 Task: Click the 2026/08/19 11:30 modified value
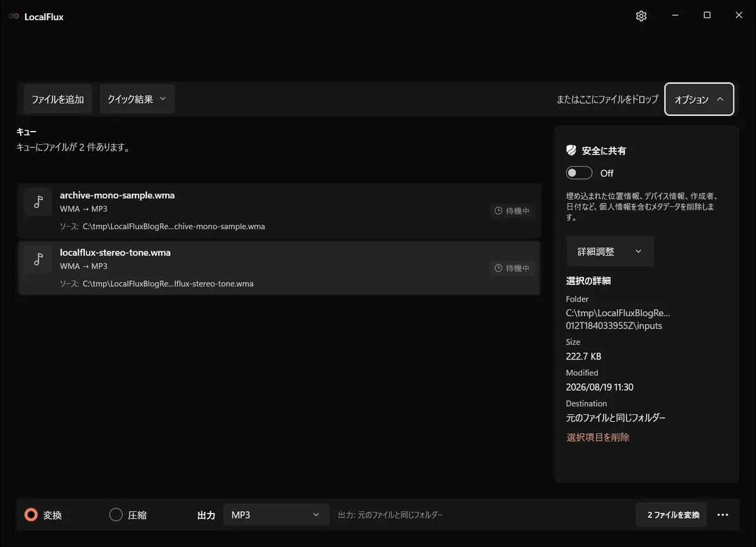[600, 387]
